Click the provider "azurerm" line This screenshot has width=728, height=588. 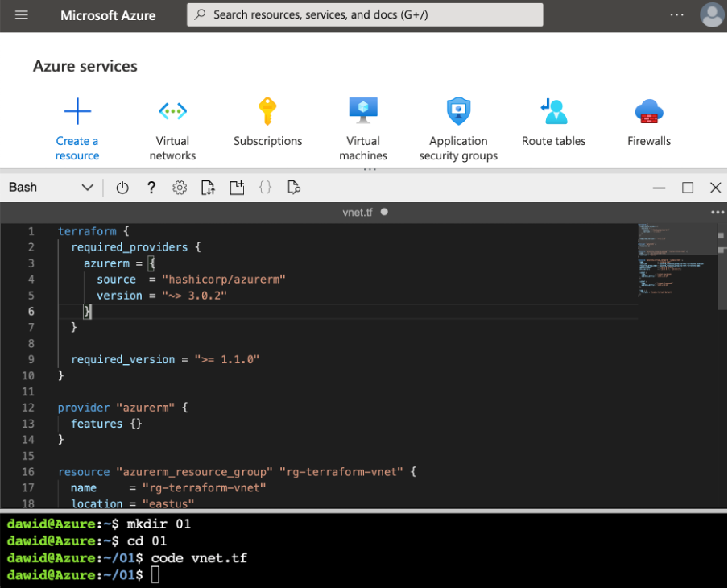[122, 408]
